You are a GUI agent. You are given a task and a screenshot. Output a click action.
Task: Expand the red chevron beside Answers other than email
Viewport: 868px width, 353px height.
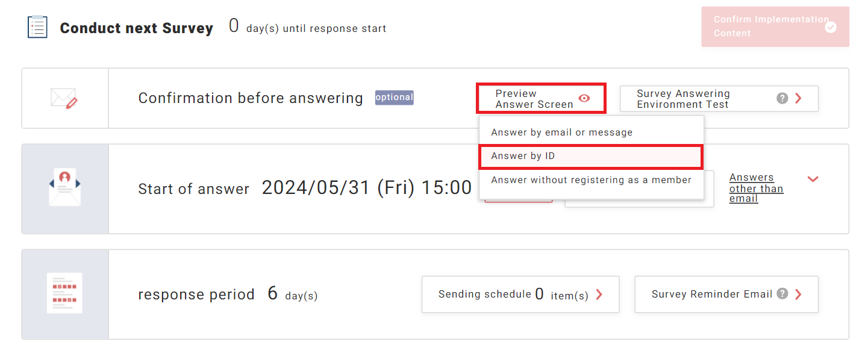813,179
